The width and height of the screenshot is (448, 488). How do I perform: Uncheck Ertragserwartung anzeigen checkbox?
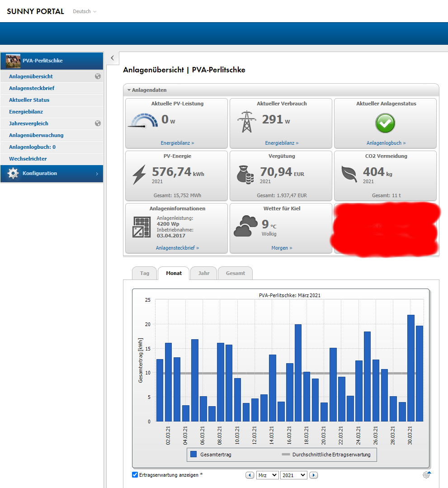(135, 475)
